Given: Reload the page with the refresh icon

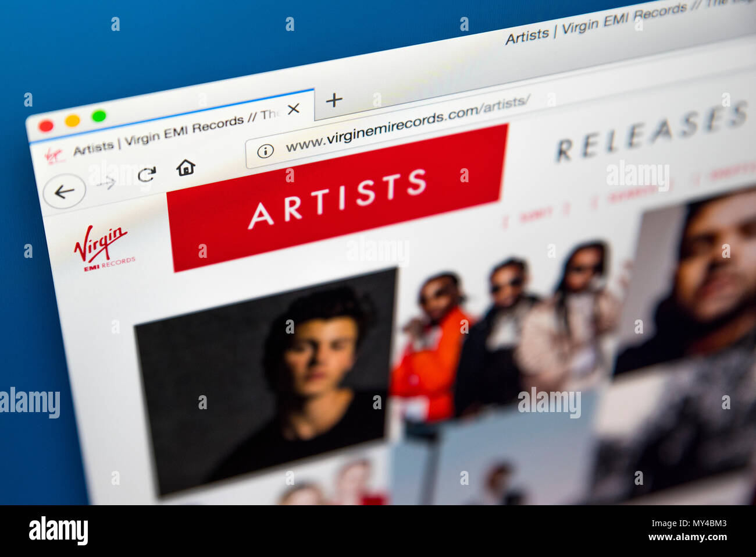Looking at the screenshot, I should [x=147, y=174].
